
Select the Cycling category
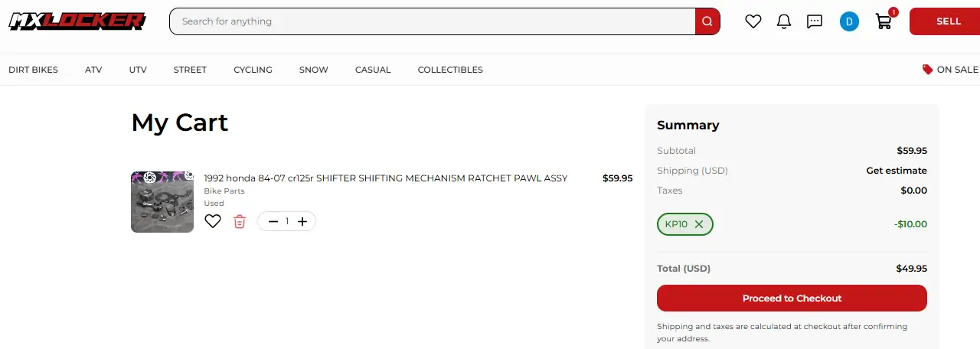(x=253, y=70)
